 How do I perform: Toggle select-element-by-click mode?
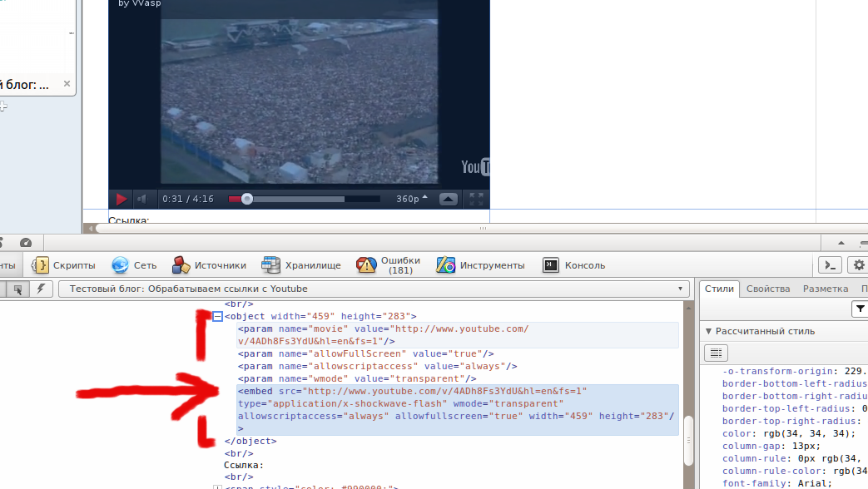point(17,289)
